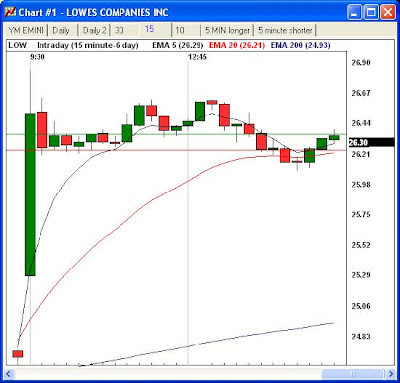Select the EMA 200 (24.93) legend entry
Image resolution: width=400 pixels, height=383 pixels.
point(301,45)
